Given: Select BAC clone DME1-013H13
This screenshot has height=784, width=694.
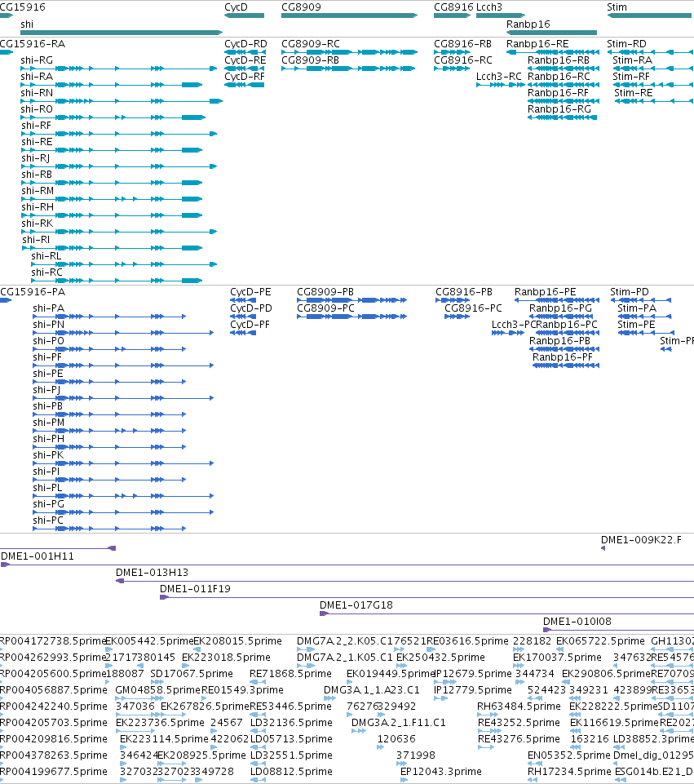Looking at the screenshot, I should tap(404, 581).
